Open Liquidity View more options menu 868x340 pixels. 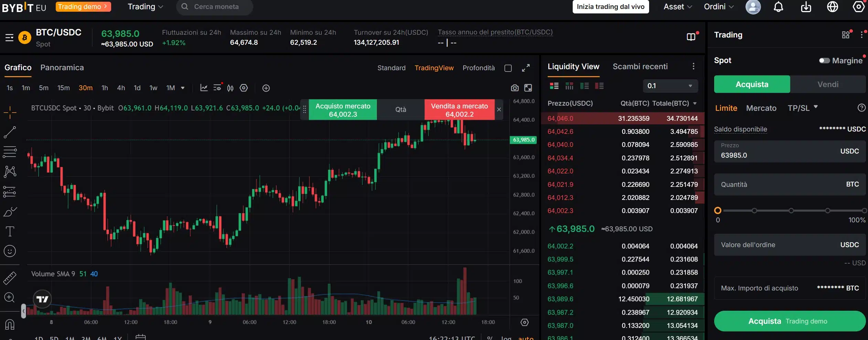click(x=694, y=66)
